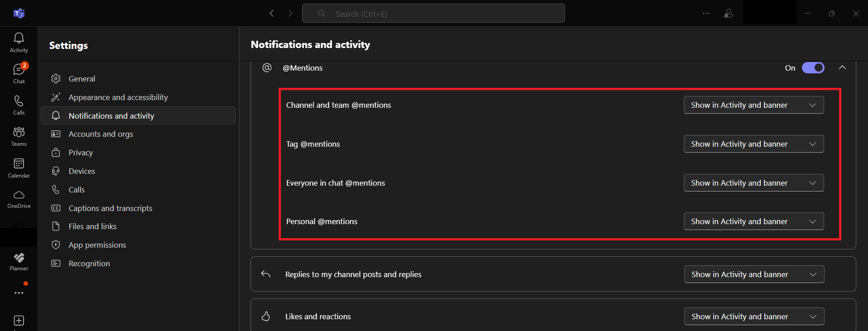Viewport: 868px width, 331px height.
Task: Click the Devices headset icon
Action: point(56,171)
